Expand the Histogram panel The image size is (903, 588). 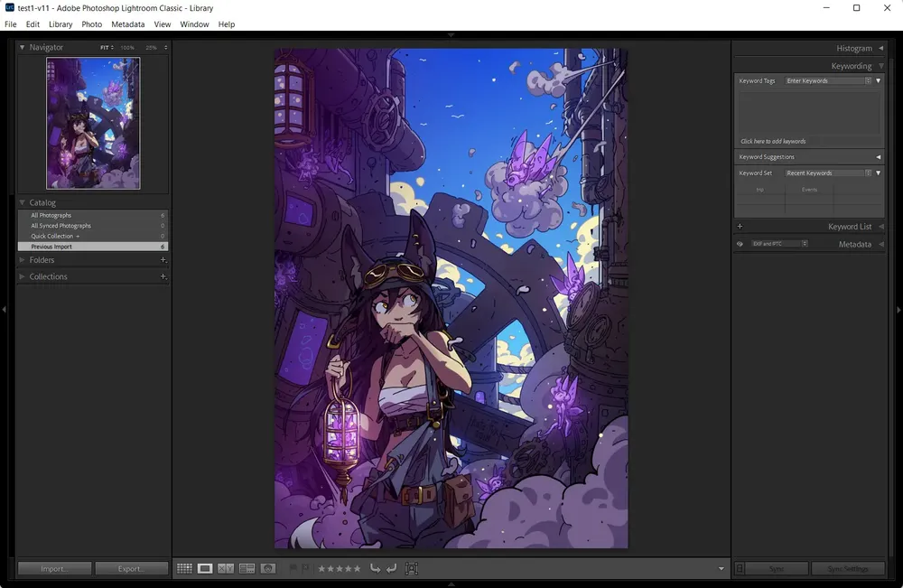coord(853,48)
